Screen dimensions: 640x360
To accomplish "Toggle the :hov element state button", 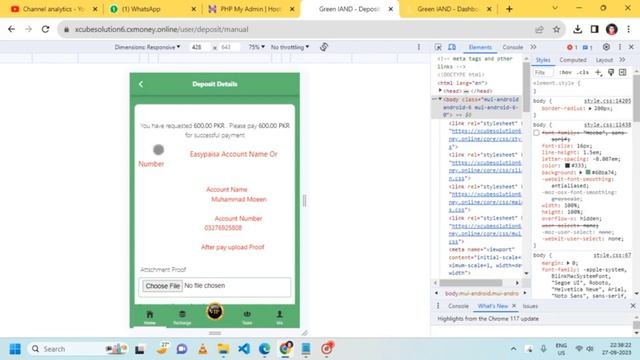I will pos(565,72).
